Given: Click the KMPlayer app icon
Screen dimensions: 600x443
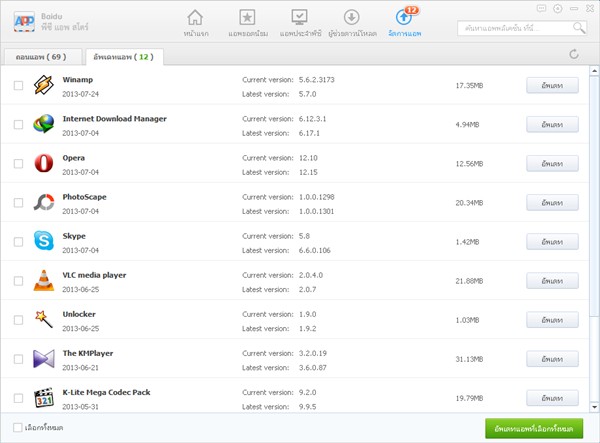Looking at the screenshot, I should pyautogui.click(x=44, y=359).
